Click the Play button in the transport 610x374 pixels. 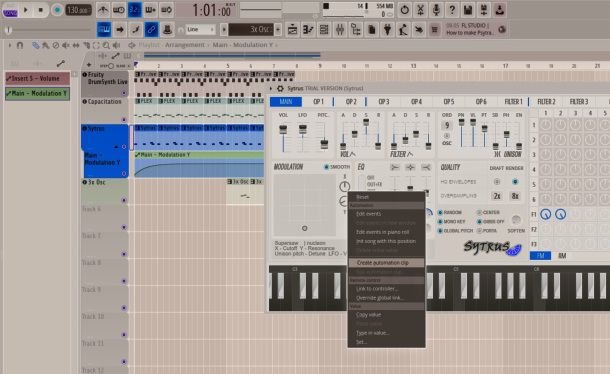[x=26, y=10]
